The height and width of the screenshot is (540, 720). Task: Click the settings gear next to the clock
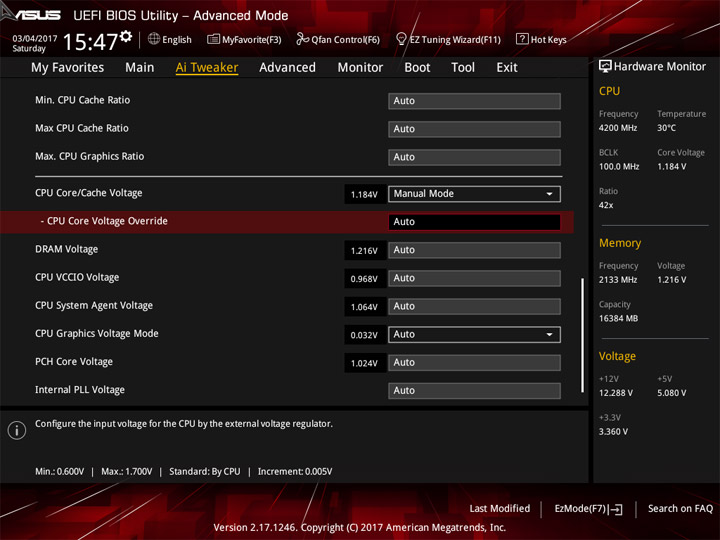[126, 36]
